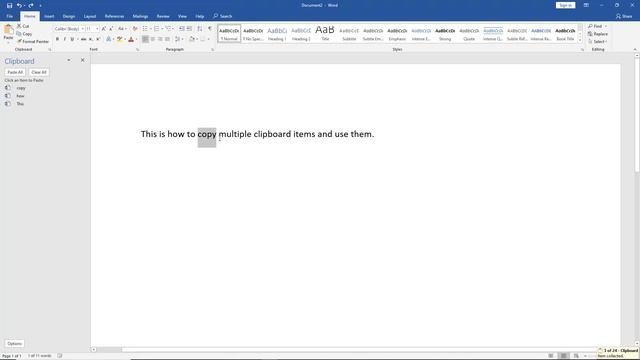This screenshot has height=360, width=640.
Task: Apply the Heading 1 style
Action: (x=277, y=33)
